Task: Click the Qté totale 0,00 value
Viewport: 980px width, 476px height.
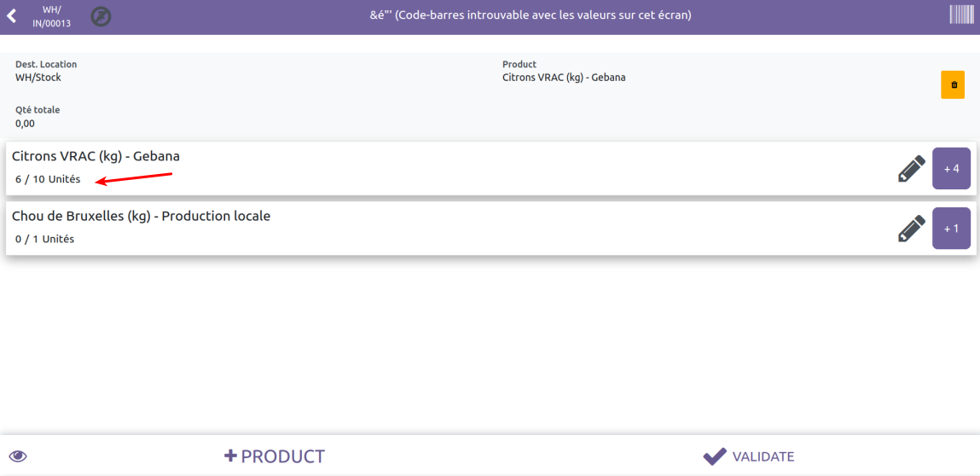Action: (x=25, y=124)
